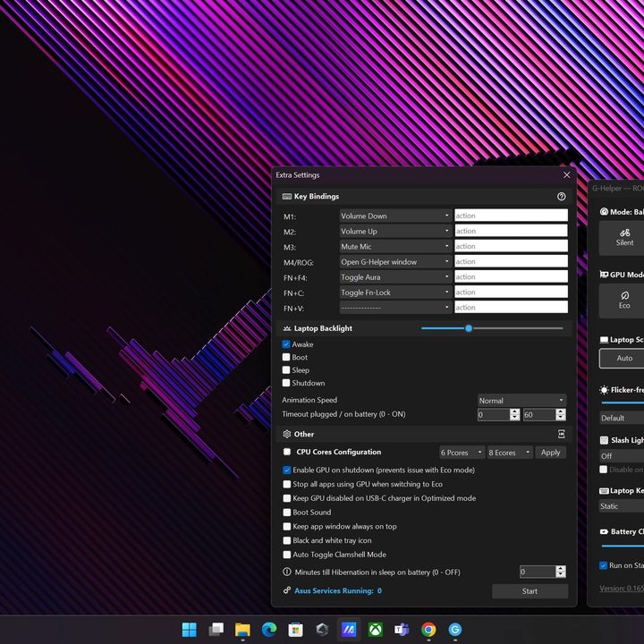Viewport: 644px width, 644px height.
Task: Click the plugged timeout value field
Action: pos(493,415)
